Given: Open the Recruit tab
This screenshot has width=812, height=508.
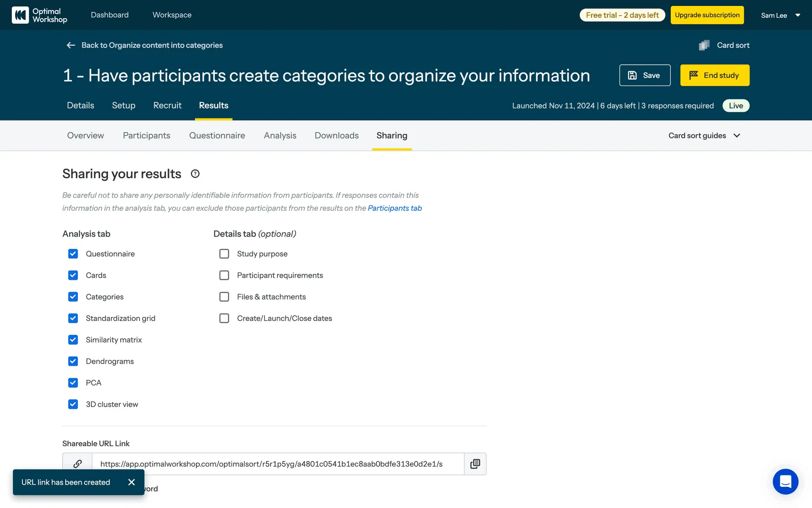Looking at the screenshot, I should pyautogui.click(x=167, y=105).
